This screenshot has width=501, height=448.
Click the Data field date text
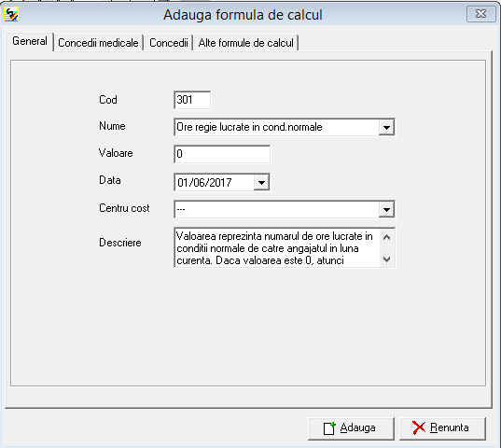coord(204,183)
